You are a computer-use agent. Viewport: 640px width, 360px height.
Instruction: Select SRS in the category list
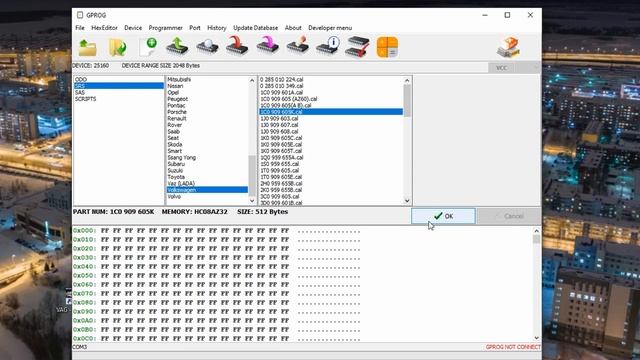click(x=118, y=86)
